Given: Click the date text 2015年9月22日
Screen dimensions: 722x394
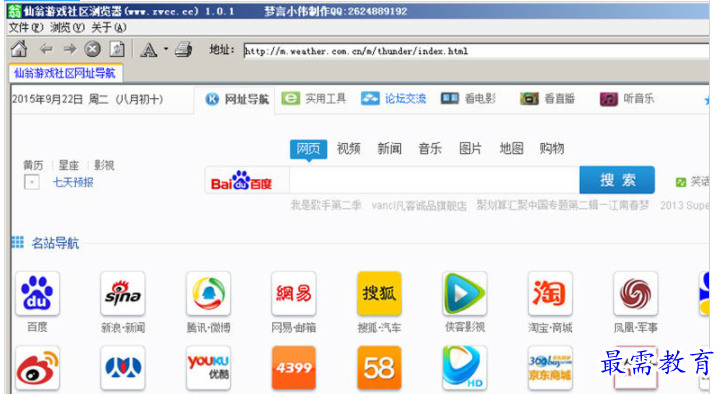Looking at the screenshot, I should click(47, 99).
